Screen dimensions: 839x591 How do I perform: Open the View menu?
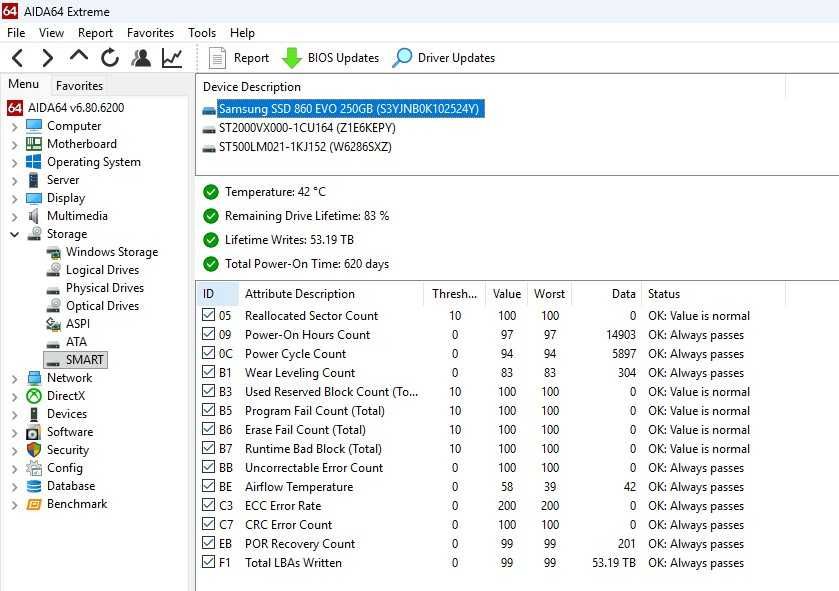51,33
